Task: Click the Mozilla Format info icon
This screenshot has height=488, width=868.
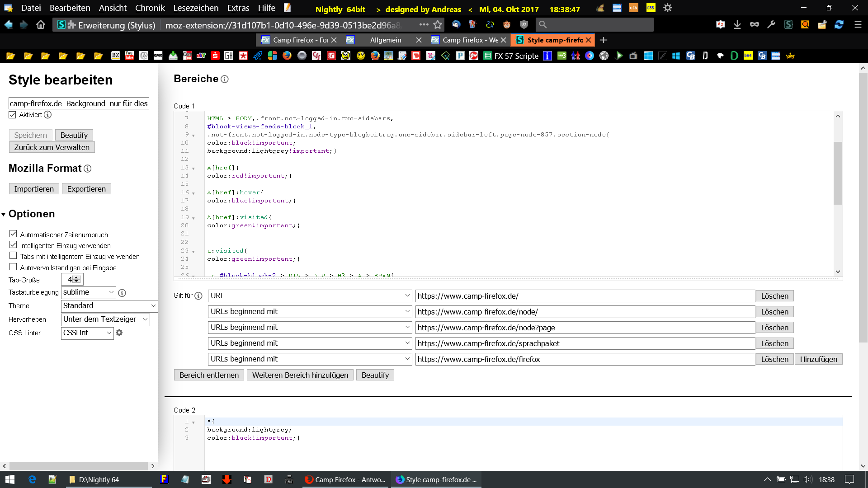Action: tap(88, 169)
